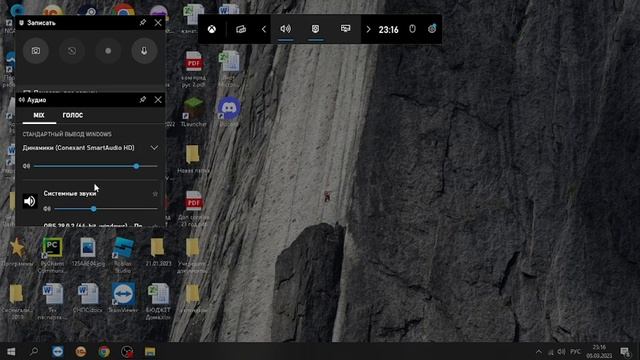The image size is (640, 360).
Task: Take a screenshot with the camera button
Action: click(36, 51)
